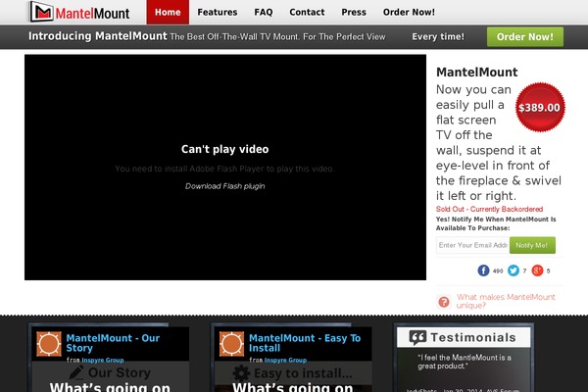588x392 pixels.
Task: Click the red question mark icon
Action: point(444,302)
